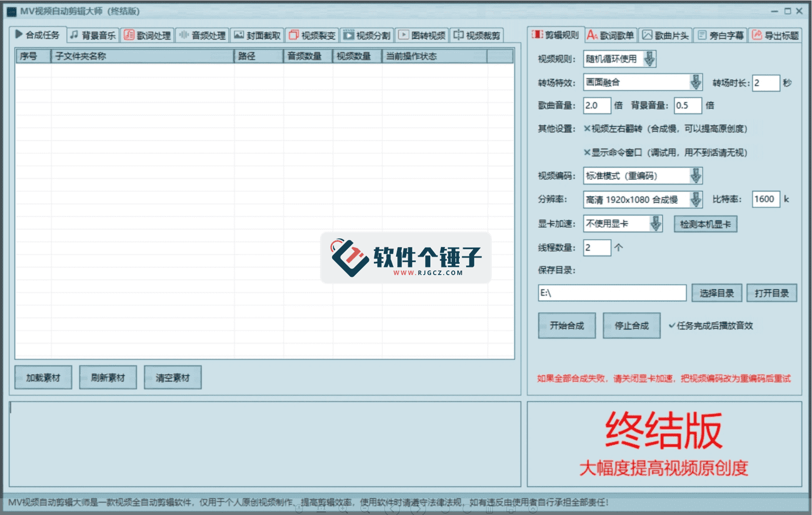This screenshot has width=812, height=515.
Task: Click the 转场时长 seconds input field
Action: (766, 83)
